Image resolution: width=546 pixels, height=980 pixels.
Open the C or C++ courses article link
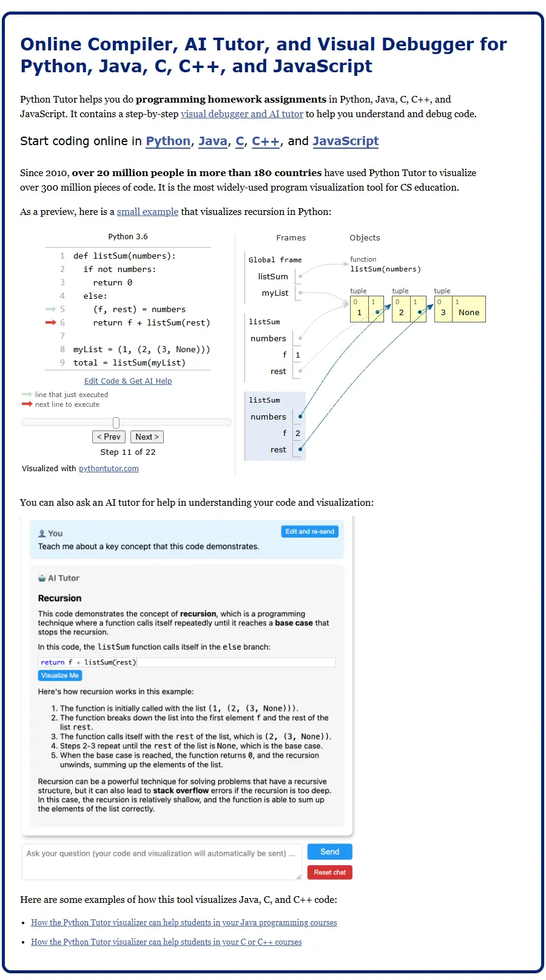pyautogui.click(x=166, y=942)
